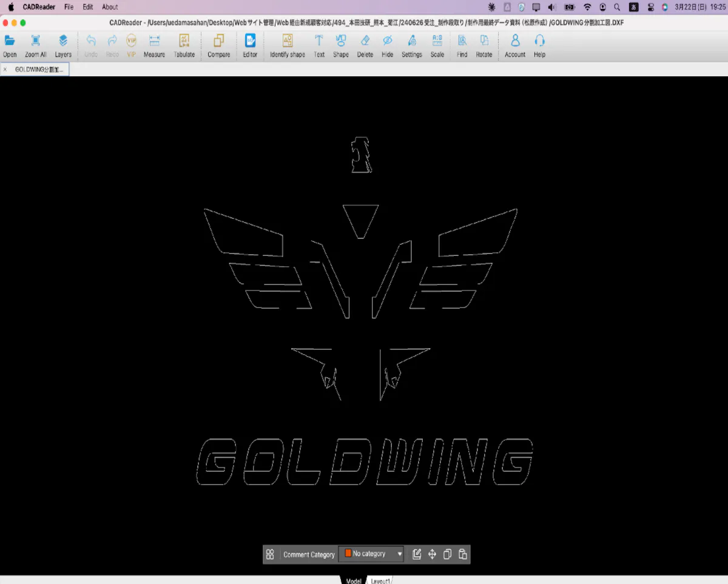Close the GOLDWING document tab

coord(5,70)
